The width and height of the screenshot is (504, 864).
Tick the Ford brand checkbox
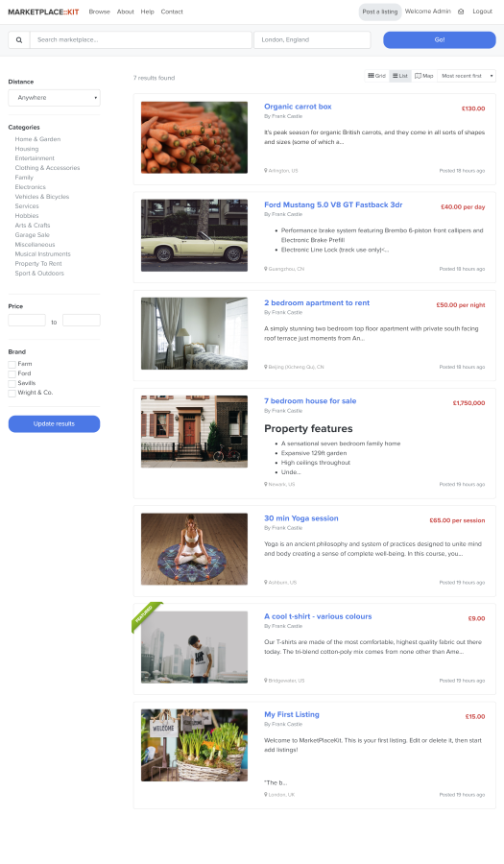point(12,373)
